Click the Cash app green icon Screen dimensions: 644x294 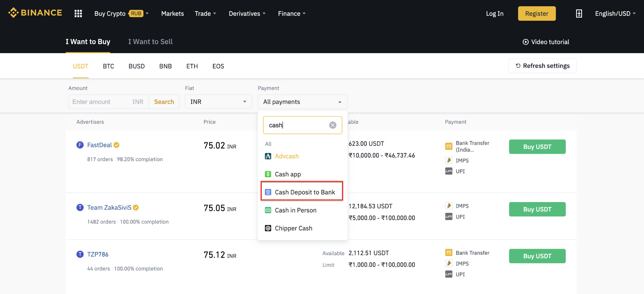(268, 174)
